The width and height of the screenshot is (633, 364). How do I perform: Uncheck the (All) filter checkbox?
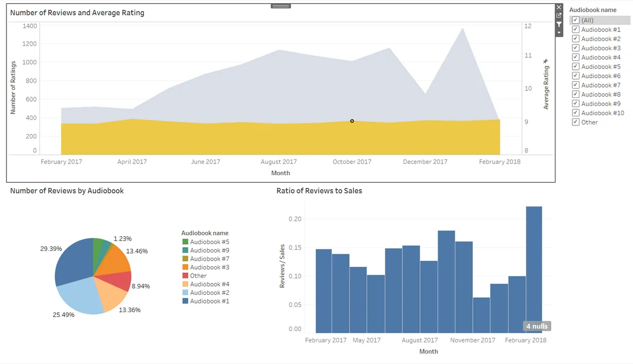tap(576, 20)
